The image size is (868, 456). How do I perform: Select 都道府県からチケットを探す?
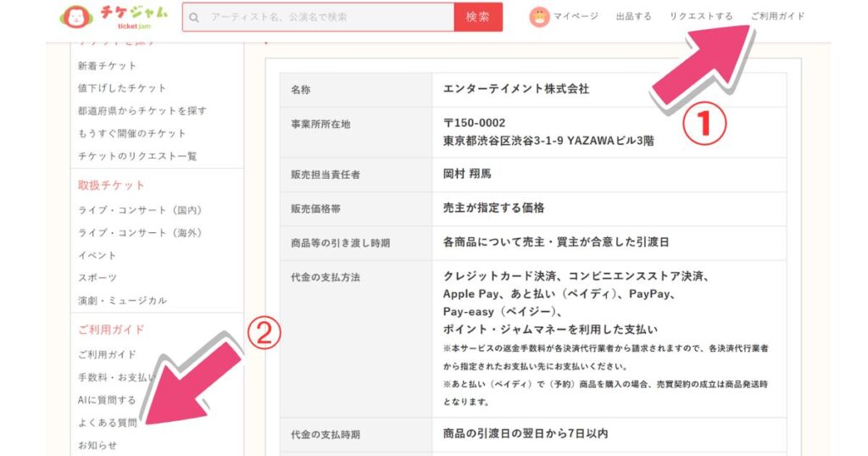[x=142, y=111]
